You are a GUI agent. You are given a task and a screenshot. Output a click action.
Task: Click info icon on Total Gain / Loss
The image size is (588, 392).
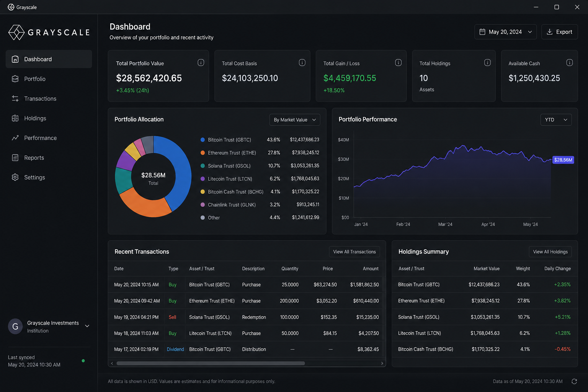point(398,62)
